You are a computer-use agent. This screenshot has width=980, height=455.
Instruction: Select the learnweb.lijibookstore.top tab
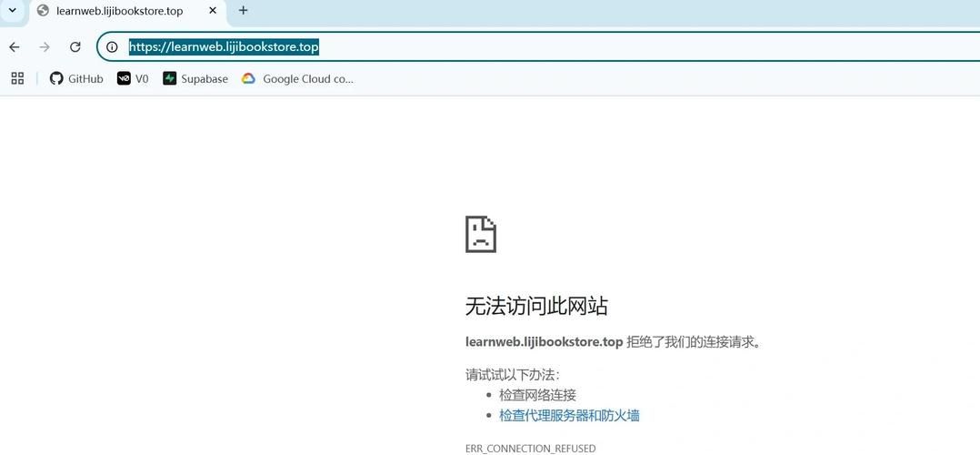pyautogui.click(x=128, y=12)
